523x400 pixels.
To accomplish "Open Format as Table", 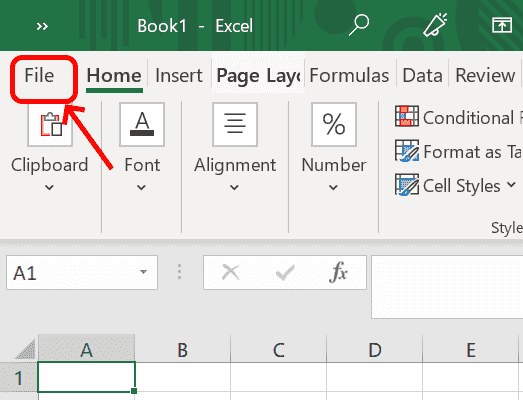I will click(x=459, y=151).
